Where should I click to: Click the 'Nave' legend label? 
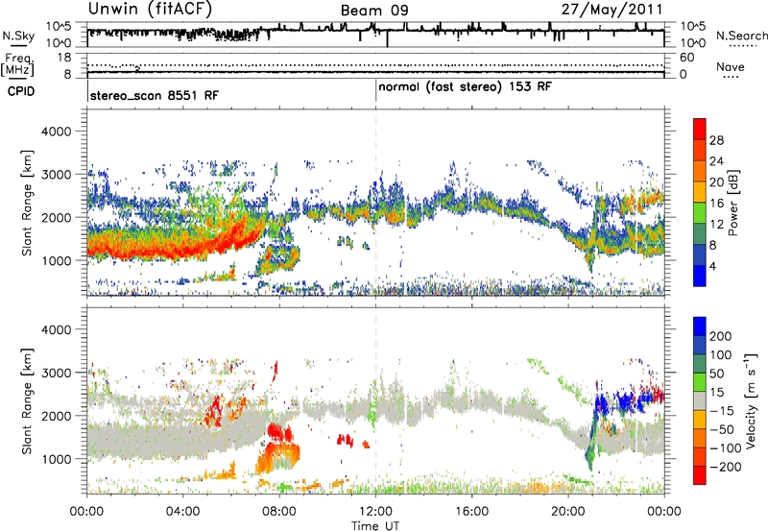pyautogui.click(x=731, y=66)
